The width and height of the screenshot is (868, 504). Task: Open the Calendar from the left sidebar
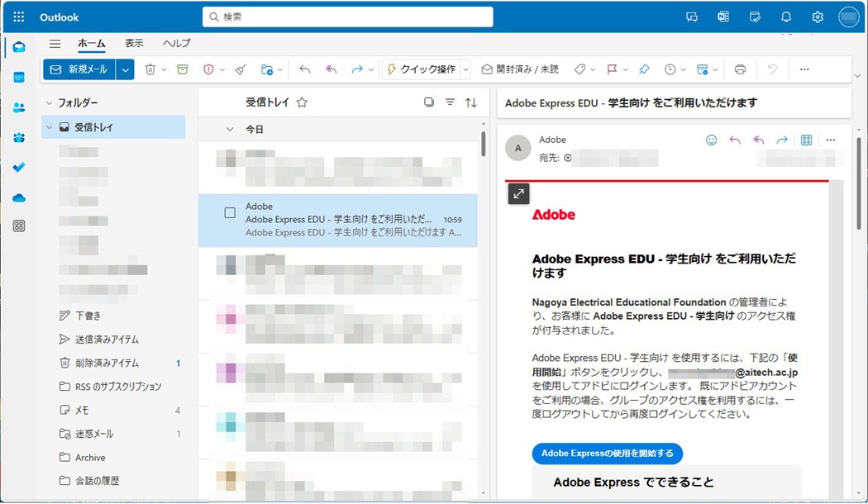pyautogui.click(x=18, y=77)
